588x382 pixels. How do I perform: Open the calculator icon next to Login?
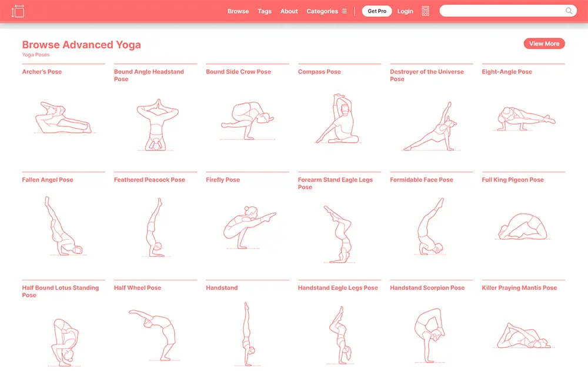pos(425,11)
